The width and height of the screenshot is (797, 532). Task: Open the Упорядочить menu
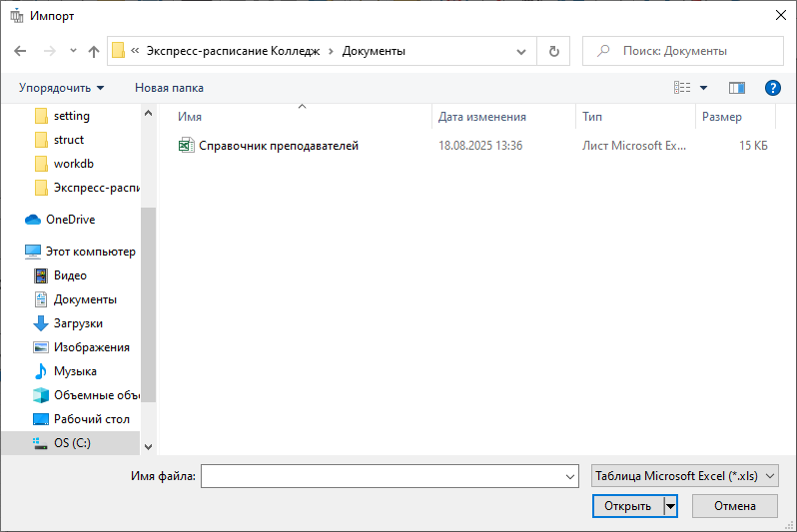click(x=61, y=88)
